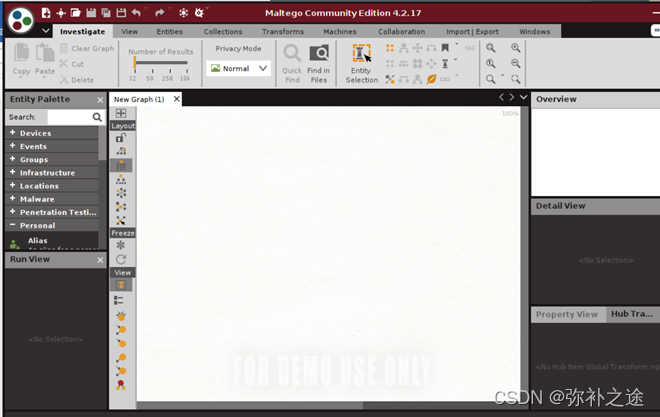
Task: Switch to the Entities ribbon tab
Action: (170, 32)
